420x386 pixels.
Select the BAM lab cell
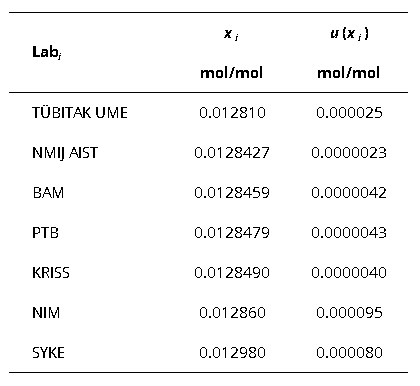48,193
